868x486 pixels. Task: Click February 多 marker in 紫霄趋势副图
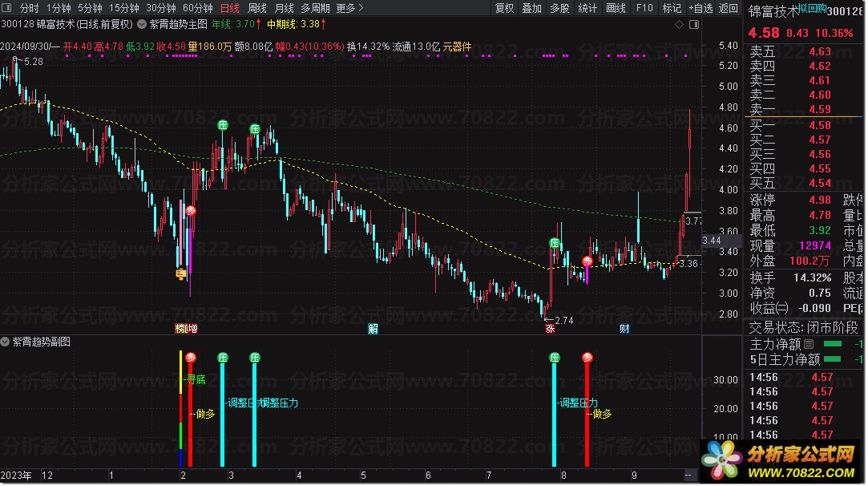(x=191, y=358)
